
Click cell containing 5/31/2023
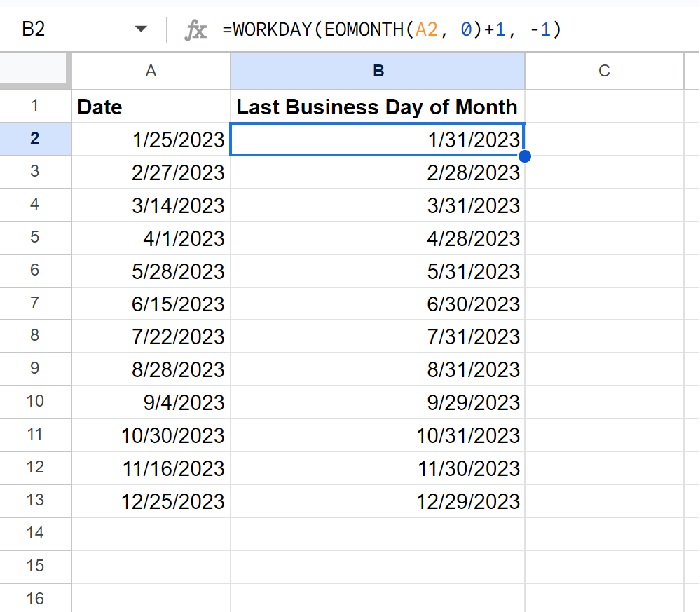(378, 271)
